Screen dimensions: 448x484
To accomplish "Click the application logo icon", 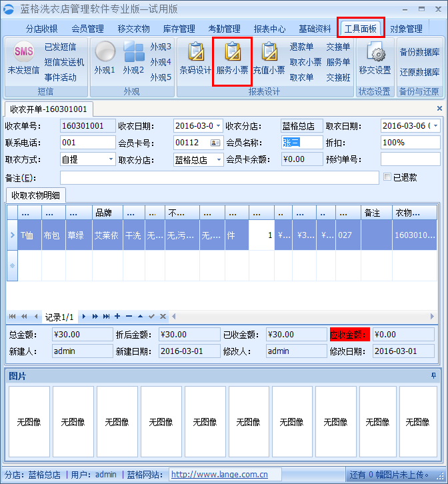I will tap(9, 9).
